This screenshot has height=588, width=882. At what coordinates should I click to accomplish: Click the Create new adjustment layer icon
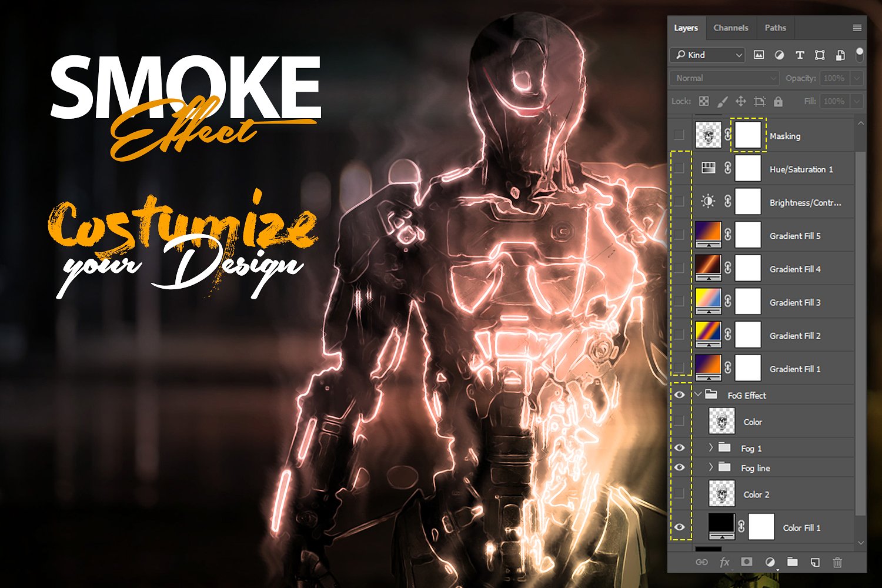[770, 562]
